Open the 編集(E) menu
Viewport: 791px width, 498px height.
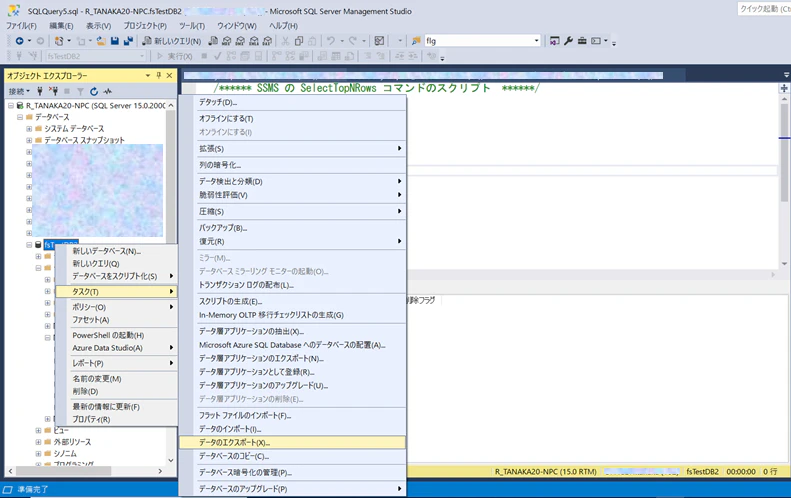click(x=61, y=26)
